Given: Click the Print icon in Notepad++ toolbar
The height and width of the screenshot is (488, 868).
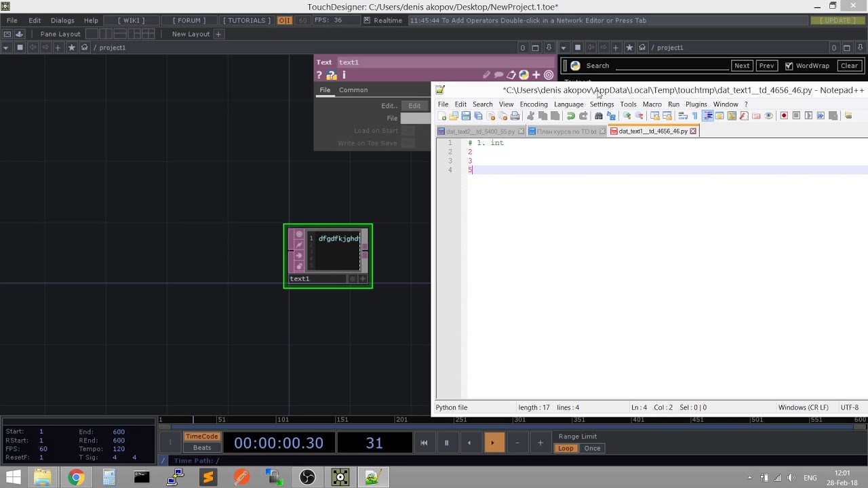Looking at the screenshot, I should 515,116.
